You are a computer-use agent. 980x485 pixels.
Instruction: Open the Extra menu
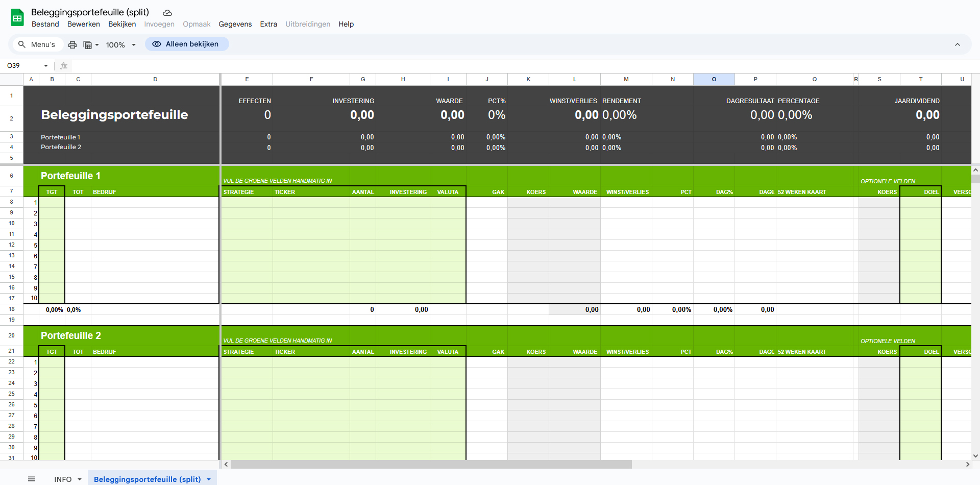coord(268,24)
